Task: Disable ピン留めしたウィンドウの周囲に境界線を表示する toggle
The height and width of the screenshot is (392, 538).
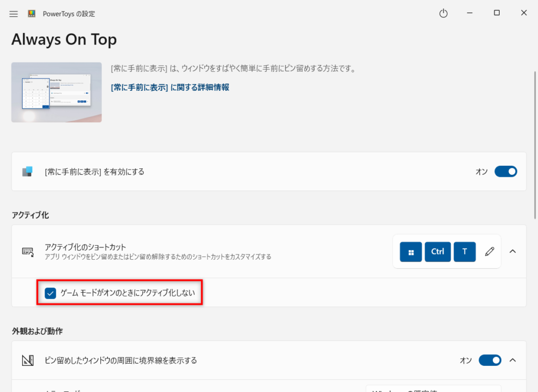Action: [490, 360]
